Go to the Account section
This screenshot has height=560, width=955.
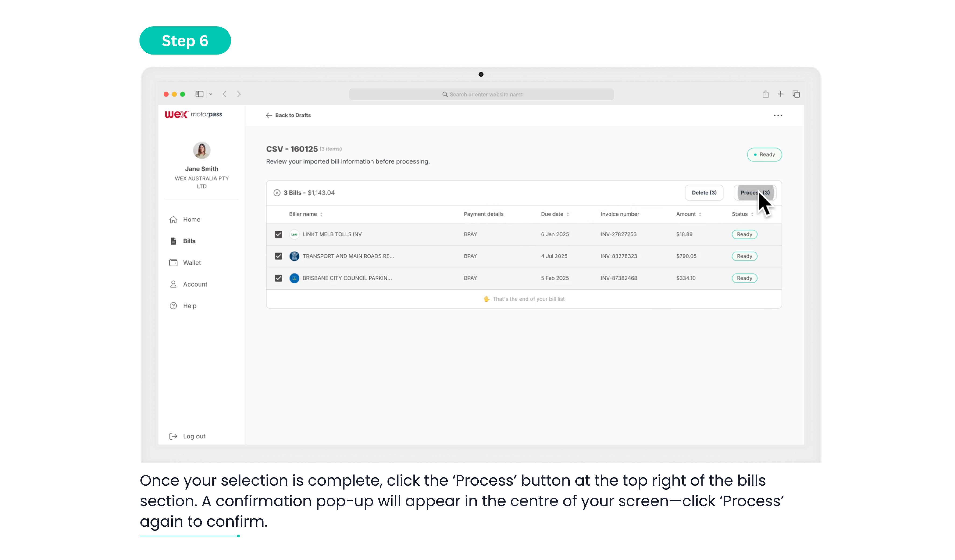point(195,284)
